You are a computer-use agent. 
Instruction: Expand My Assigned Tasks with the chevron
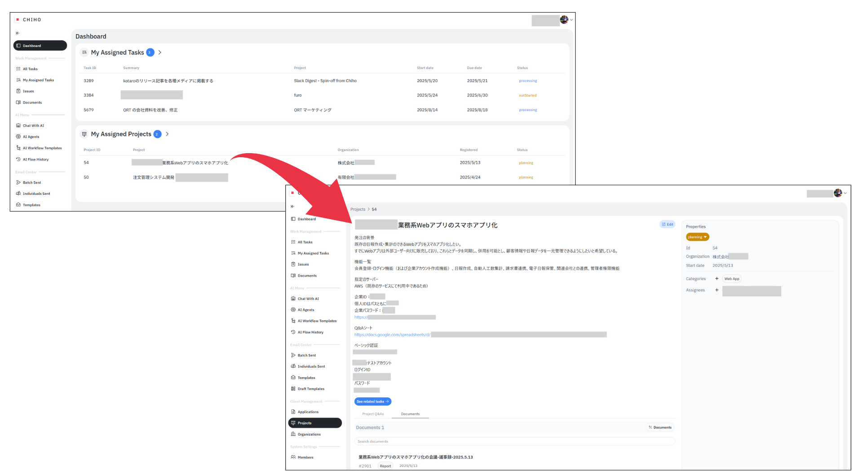tap(160, 53)
